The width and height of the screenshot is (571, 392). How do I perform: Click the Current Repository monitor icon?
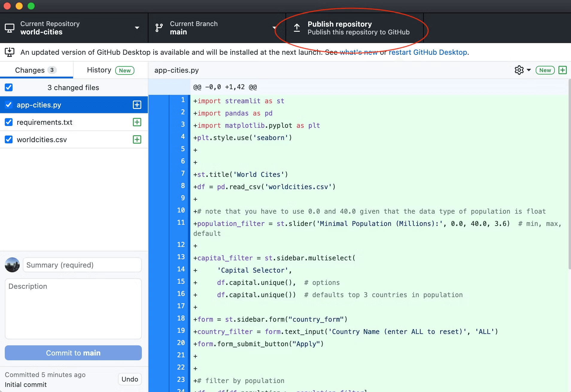pyautogui.click(x=10, y=28)
